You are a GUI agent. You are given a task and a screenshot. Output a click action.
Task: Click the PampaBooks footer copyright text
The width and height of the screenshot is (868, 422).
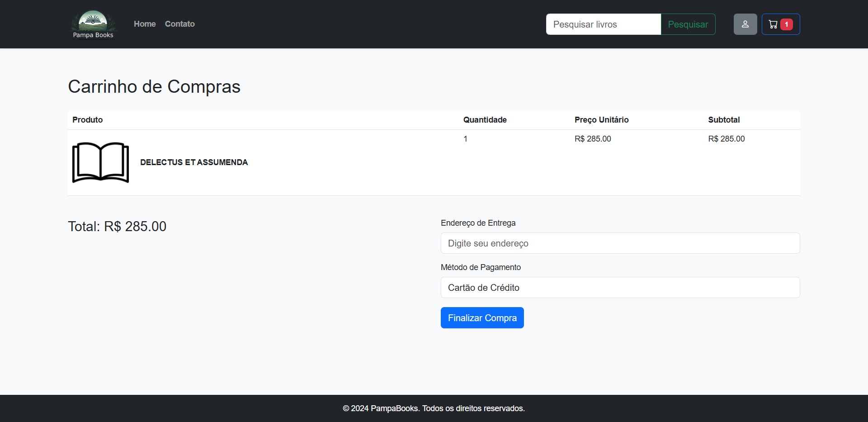[434, 408]
